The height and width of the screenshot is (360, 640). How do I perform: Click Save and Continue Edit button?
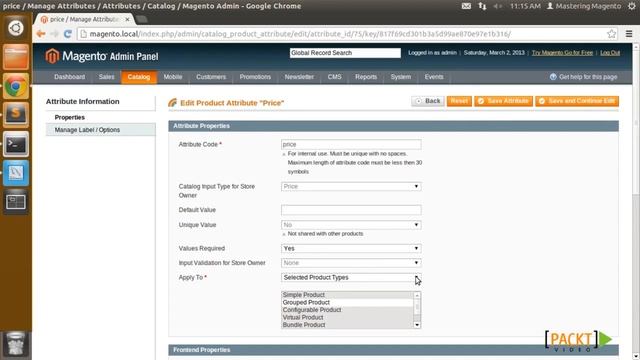(577, 101)
